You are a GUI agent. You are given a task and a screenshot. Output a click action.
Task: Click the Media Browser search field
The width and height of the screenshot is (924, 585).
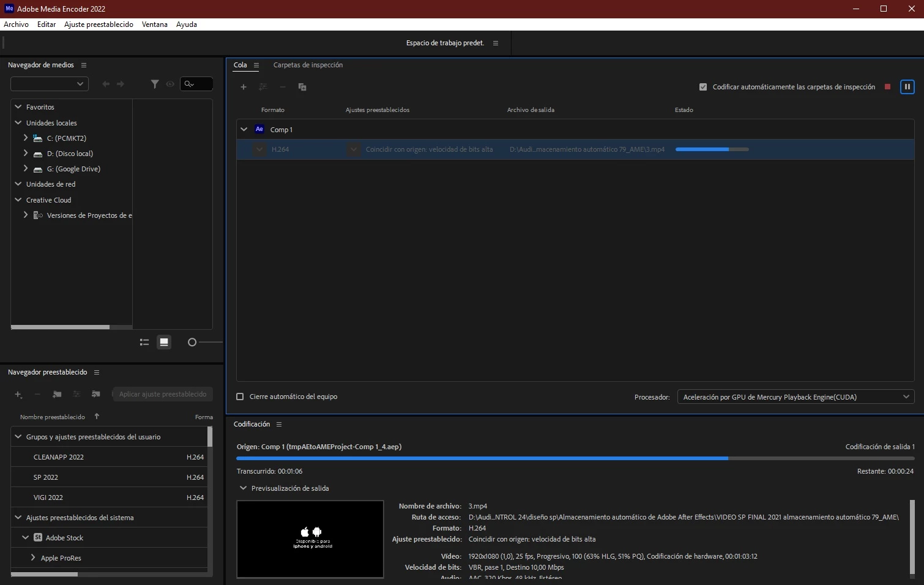coord(196,84)
